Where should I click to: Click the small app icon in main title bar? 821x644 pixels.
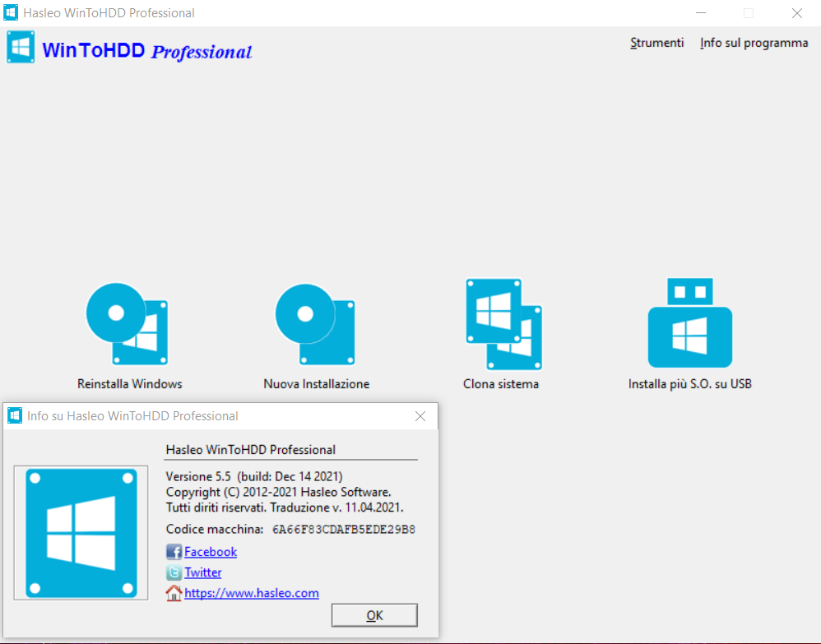click(x=11, y=12)
